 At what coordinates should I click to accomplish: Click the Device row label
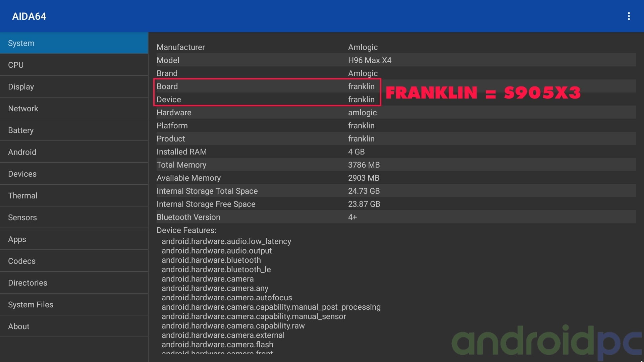169,100
